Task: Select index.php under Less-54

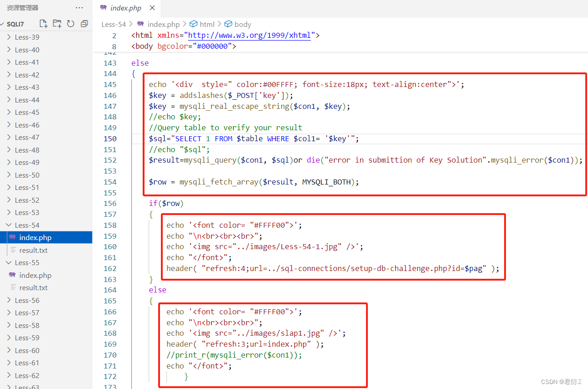Action: pyautogui.click(x=46, y=238)
